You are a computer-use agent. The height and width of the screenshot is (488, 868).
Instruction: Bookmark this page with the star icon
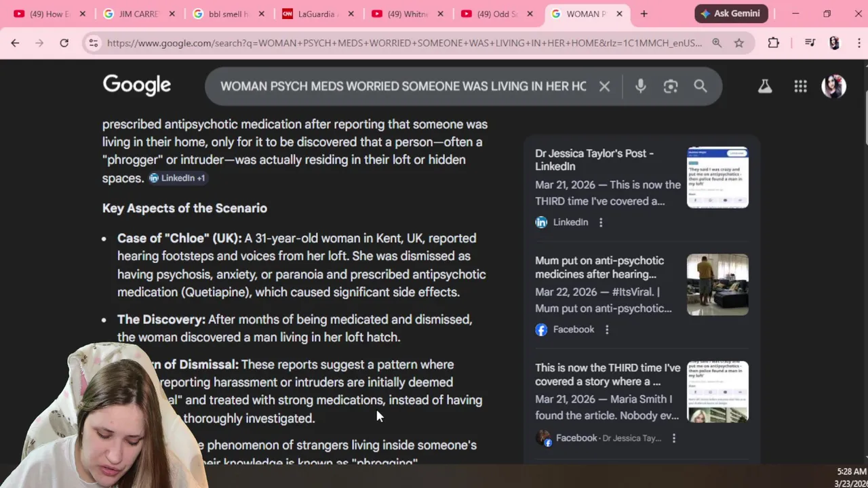click(739, 43)
